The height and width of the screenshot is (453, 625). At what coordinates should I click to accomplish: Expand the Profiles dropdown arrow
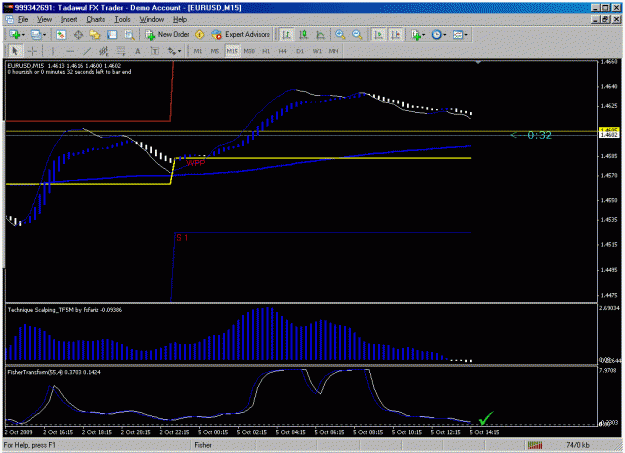[x=44, y=35]
